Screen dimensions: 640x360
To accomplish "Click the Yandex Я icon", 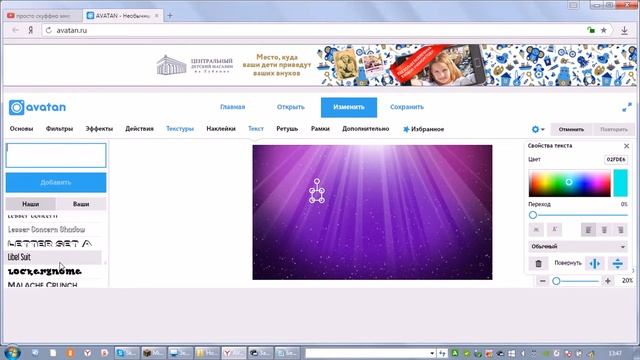I will (31, 30).
